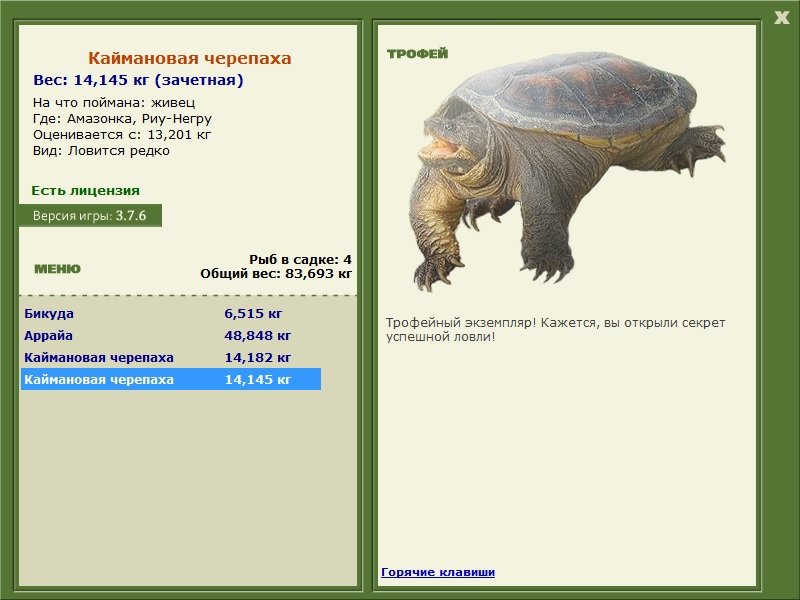Click the Трофейный экземпляр description text
Viewport: 800px width, 600px height.
(555, 330)
